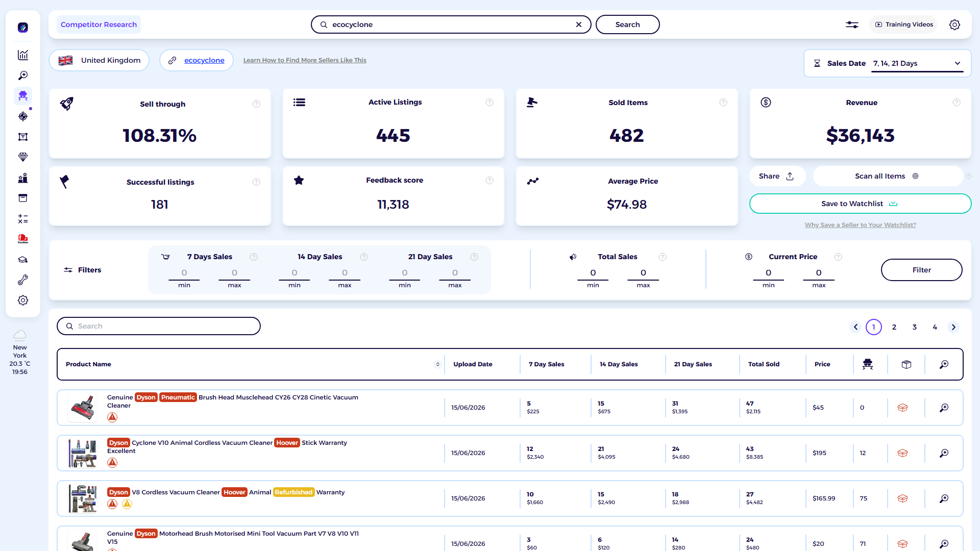Go to previous page arrow in pagination
Screen dimensions: 980x551
[856, 327]
